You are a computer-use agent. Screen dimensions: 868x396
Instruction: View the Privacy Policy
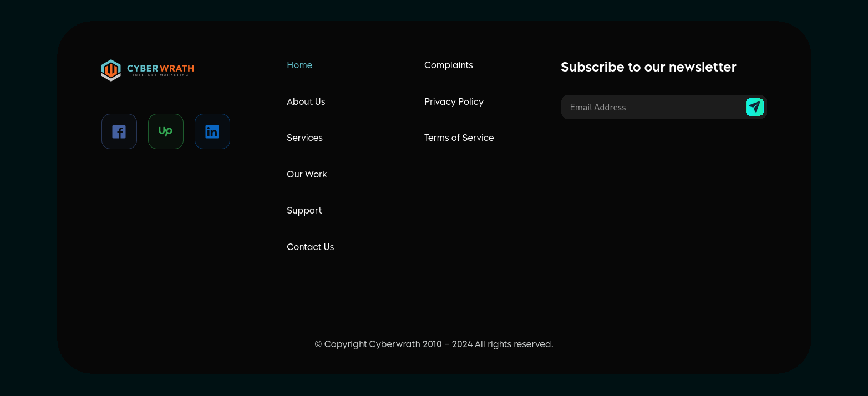pyautogui.click(x=454, y=101)
